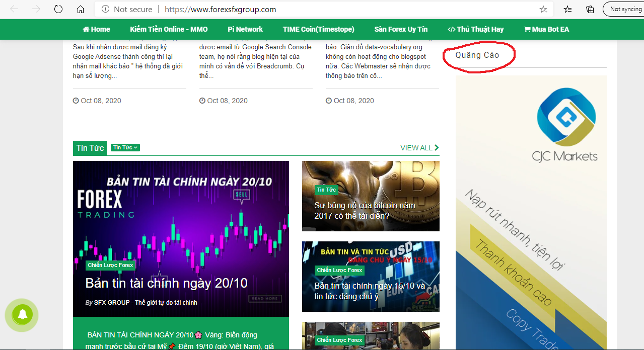The image size is (644, 350).
Task: Click the Google Search Console excerpt text
Action: pyautogui.click(x=256, y=61)
